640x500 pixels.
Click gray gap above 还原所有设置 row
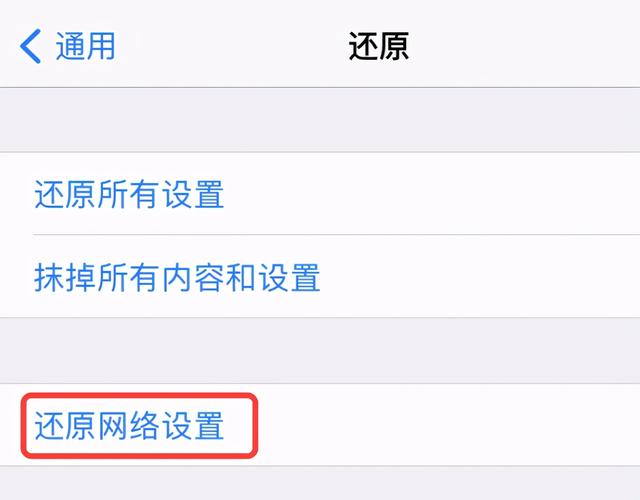[320, 120]
